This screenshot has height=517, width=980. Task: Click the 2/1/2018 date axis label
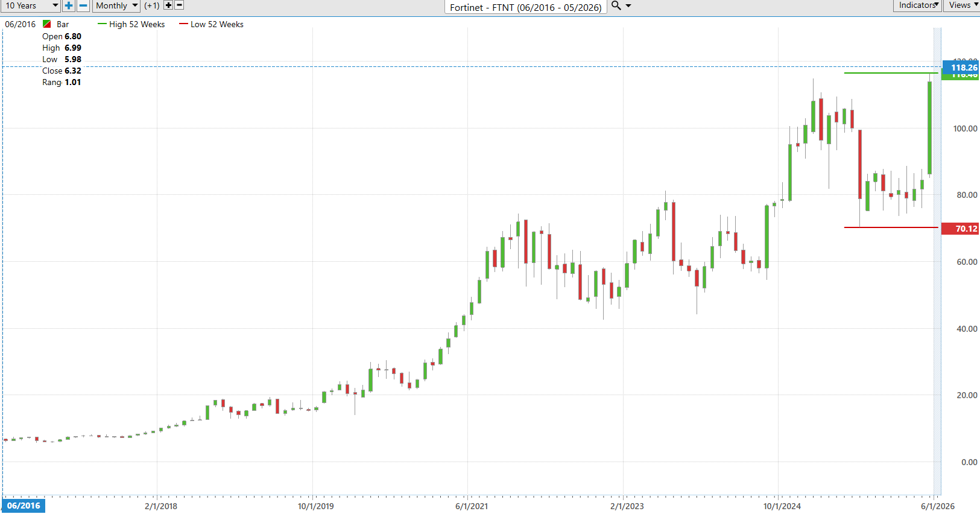(161, 506)
